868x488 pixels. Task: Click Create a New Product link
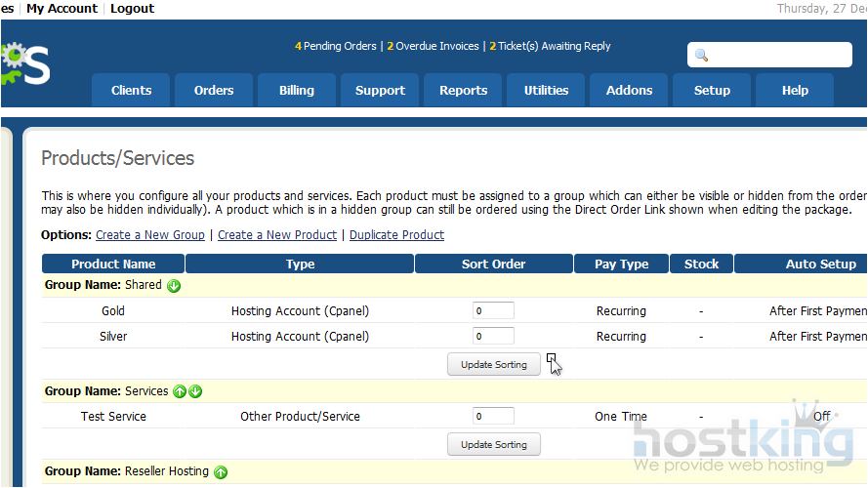point(277,235)
